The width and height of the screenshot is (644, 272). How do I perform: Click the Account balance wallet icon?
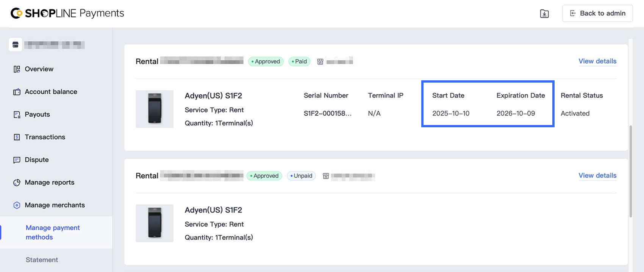click(17, 92)
